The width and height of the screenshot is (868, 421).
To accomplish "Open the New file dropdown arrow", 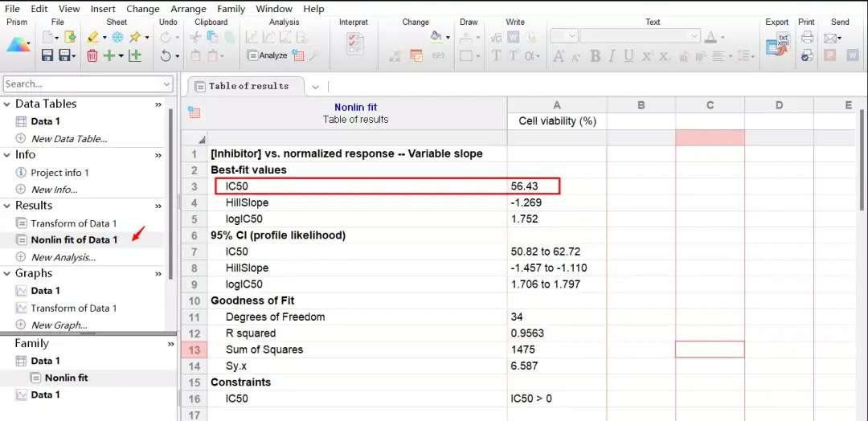I will point(57,38).
